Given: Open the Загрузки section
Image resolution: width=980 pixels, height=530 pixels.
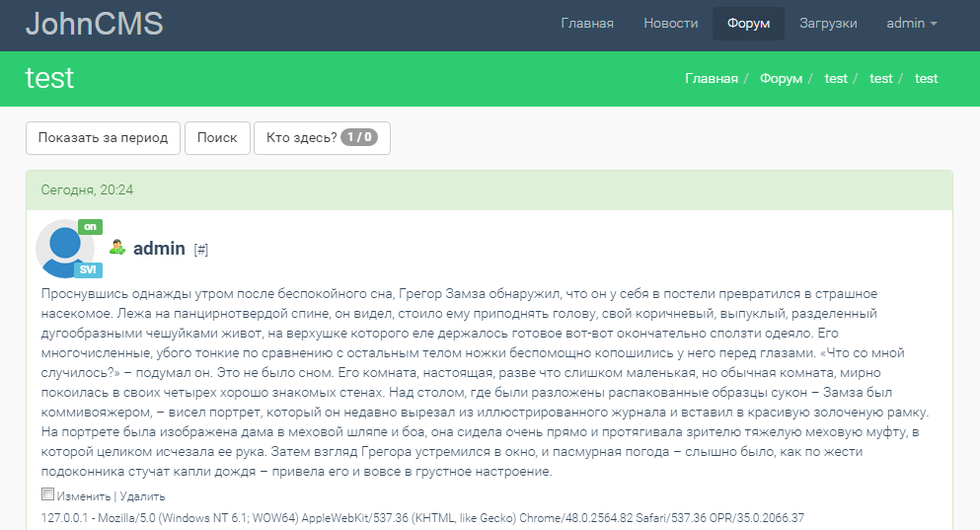Looking at the screenshot, I should pos(828,24).
